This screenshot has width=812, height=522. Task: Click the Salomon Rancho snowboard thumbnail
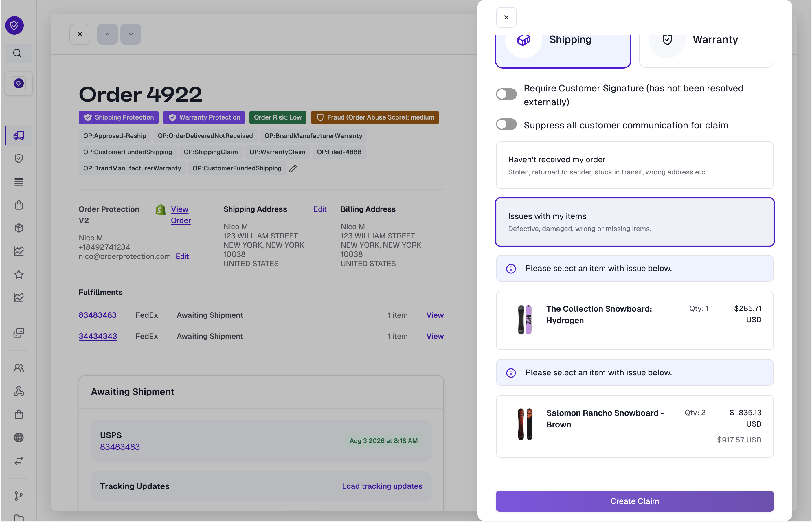(525, 424)
